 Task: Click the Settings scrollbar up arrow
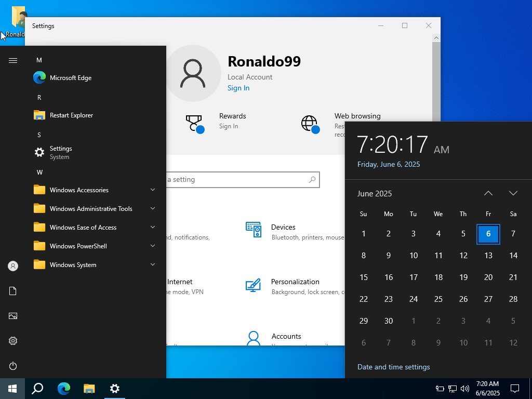pyautogui.click(x=436, y=38)
